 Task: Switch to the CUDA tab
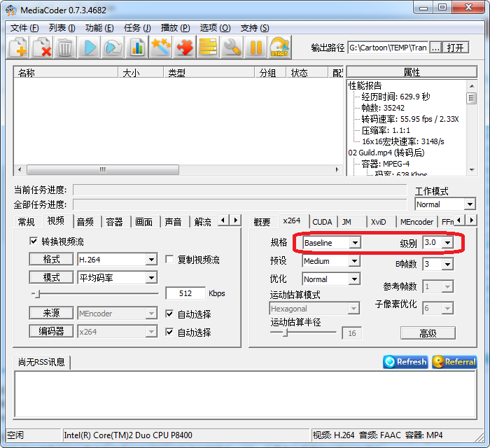tap(322, 222)
